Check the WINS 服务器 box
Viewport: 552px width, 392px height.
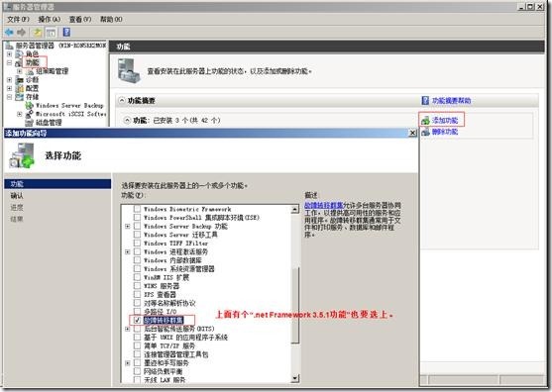(x=137, y=286)
